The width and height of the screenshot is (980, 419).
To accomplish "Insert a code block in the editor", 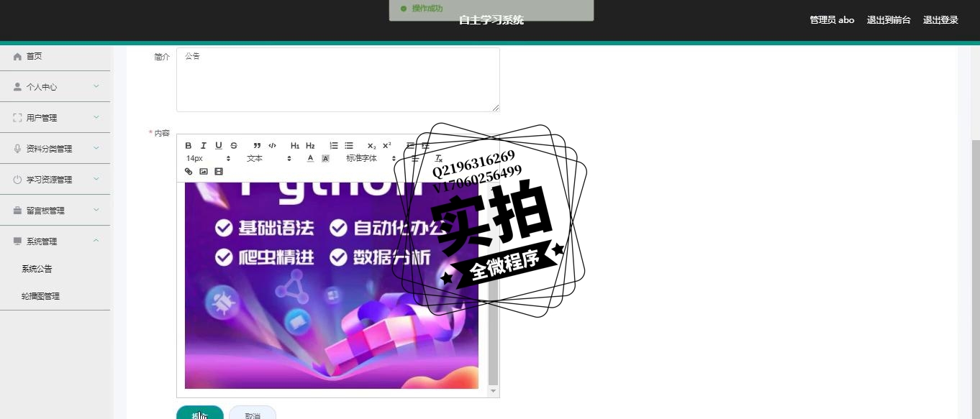I will point(272,145).
